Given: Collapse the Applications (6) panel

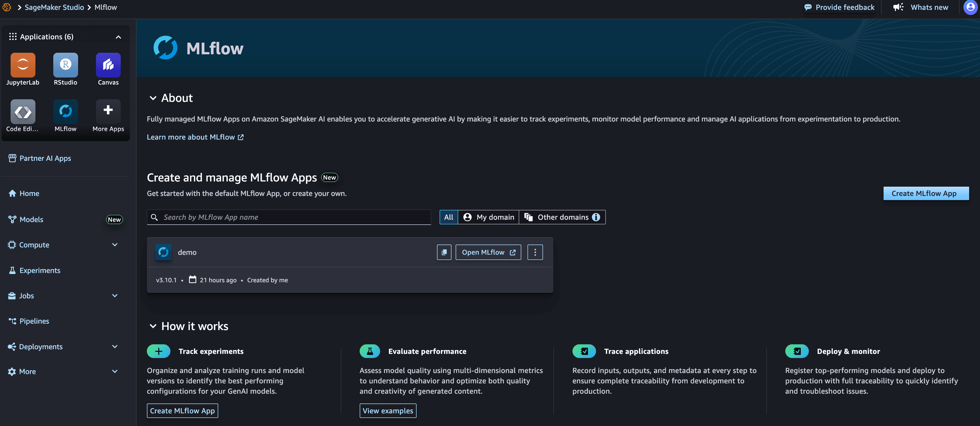Looking at the screenshot, I should (118, 37).
